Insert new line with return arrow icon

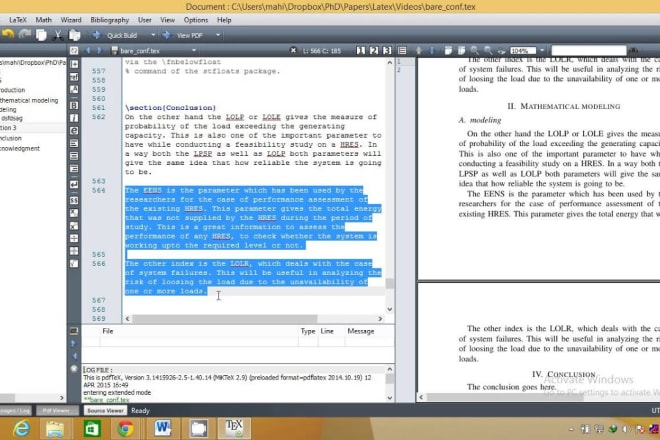point(74,184)
